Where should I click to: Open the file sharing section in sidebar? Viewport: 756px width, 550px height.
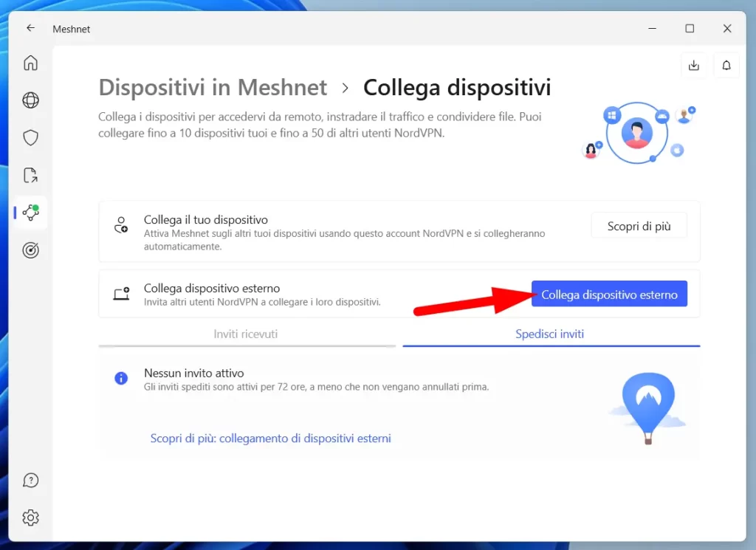[x=30, y=176]
